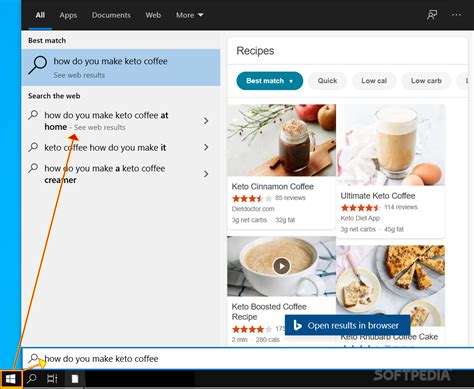474x389 pixels.
Task: Click in the search text input field
Action: pos(248,358)
